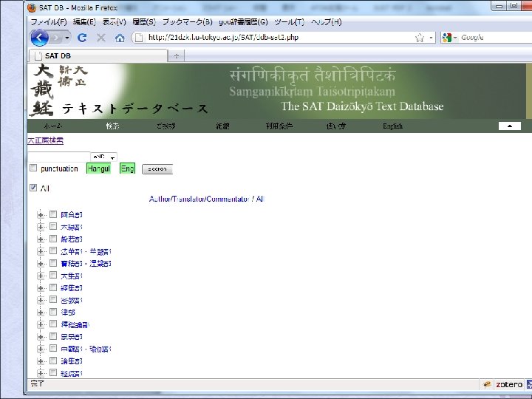
Task: Expand the 大集部 tree node
Action: [x=41, y=276]
